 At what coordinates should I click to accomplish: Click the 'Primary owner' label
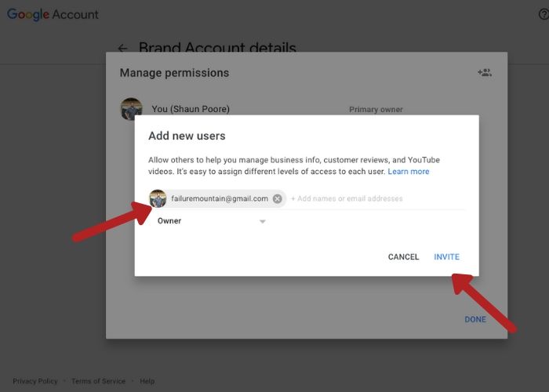coord(376,110)
